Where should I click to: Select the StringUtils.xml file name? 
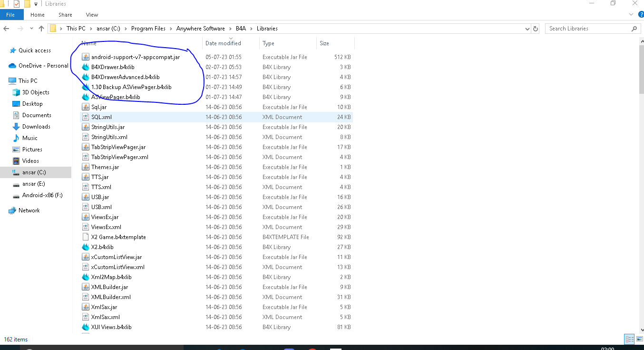(109, 137)
